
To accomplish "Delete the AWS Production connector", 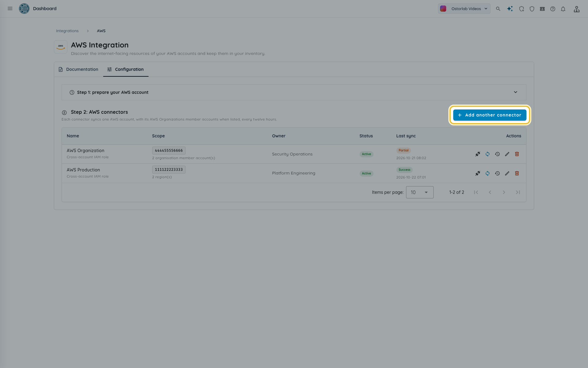I will (517, 173).
